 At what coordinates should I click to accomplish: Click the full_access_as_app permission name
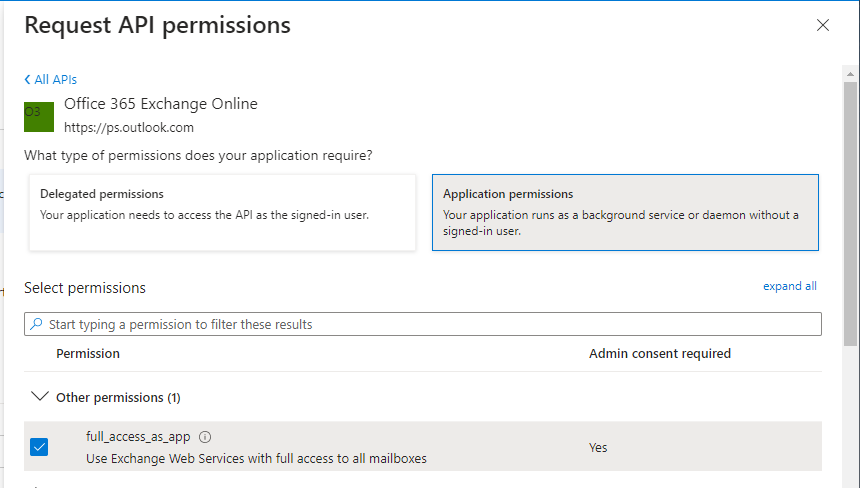(138, 437)
